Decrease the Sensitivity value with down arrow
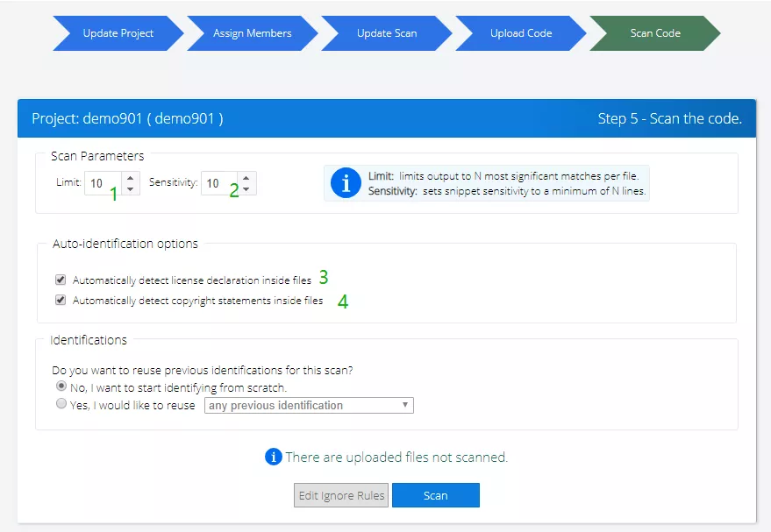 [x=246, y=189]
